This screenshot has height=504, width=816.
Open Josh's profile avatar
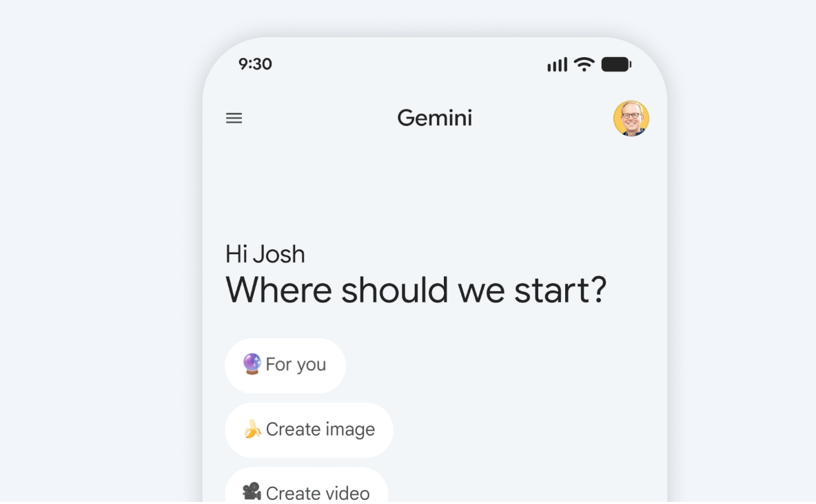[631, 118]
